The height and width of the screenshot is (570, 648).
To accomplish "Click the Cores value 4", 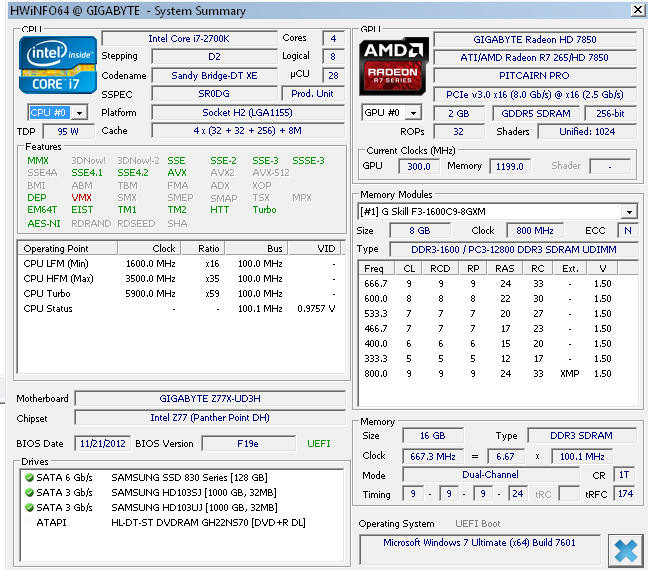I will coord(333,38).
